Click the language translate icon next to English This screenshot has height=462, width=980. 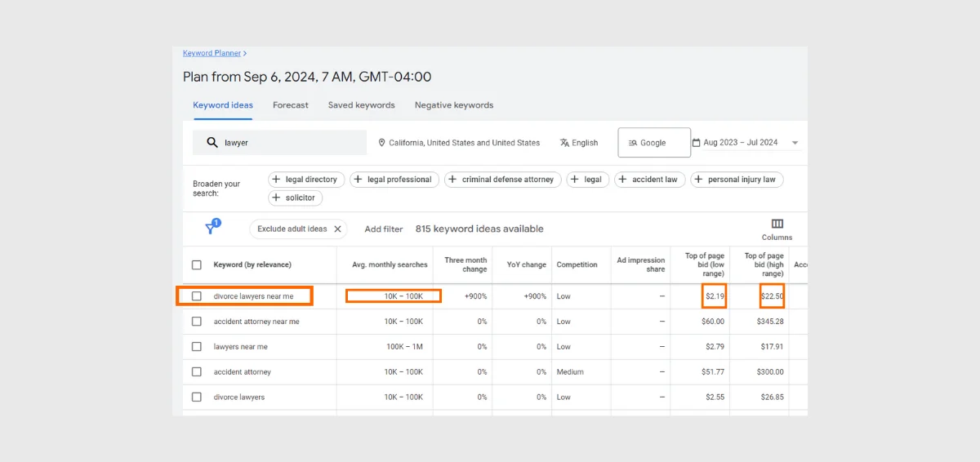564,143
